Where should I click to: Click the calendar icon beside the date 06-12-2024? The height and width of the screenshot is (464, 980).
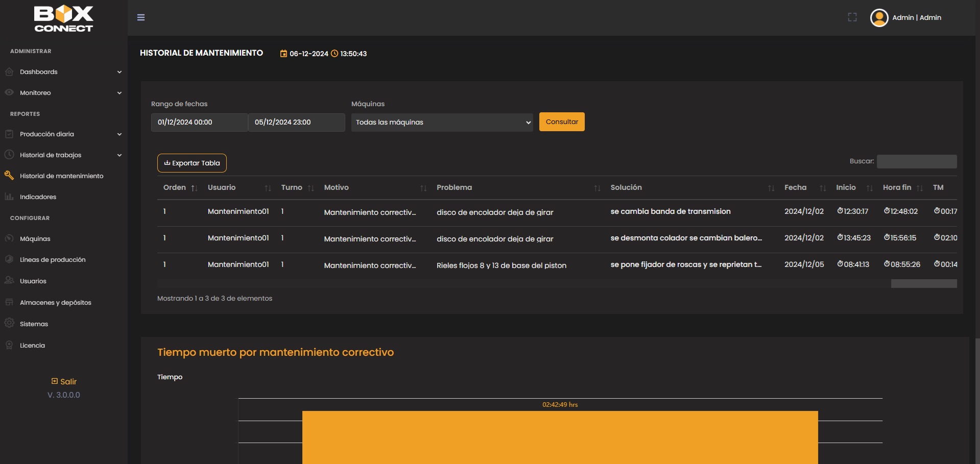point(283,54)
